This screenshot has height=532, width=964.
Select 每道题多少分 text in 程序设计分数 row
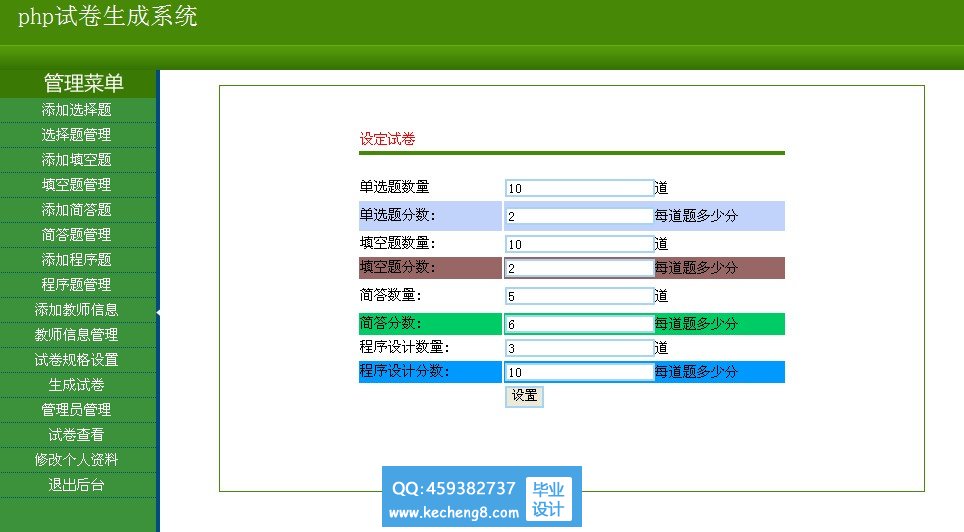pyautogui.click(x=696, y=371)
